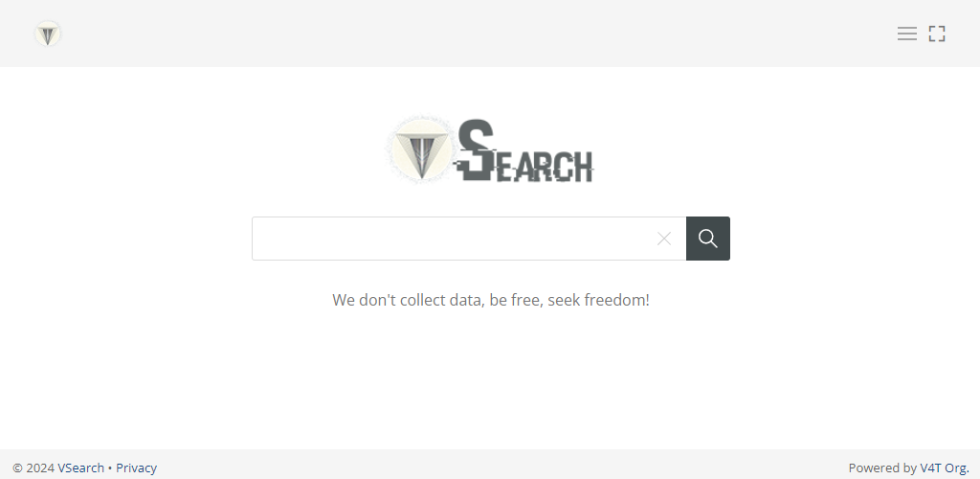
Task: Open the VSearch link in the footer
Action: tap(80, 468)
